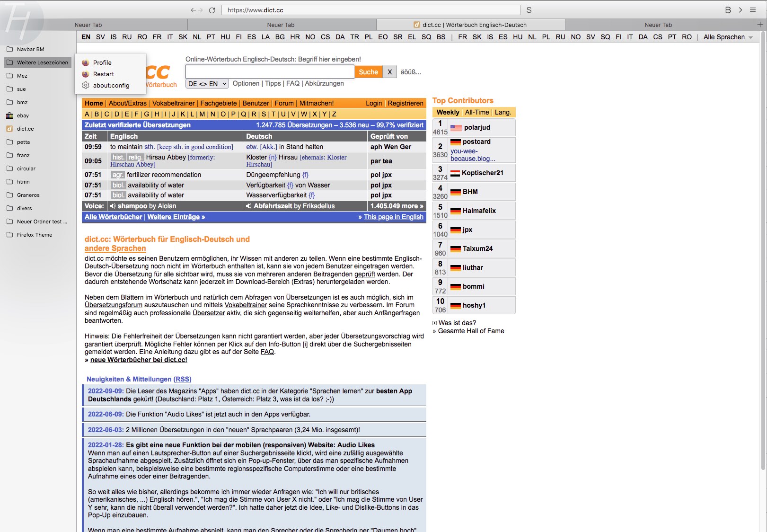Open the hamburger application menu

coord(753,10)
